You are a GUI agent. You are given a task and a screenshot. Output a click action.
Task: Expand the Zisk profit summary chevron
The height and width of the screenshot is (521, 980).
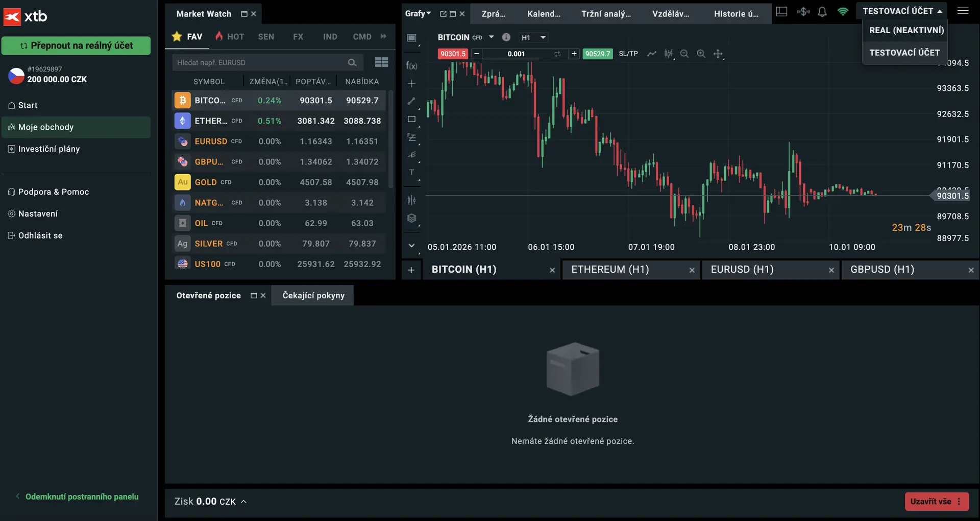tap(244, 502)
